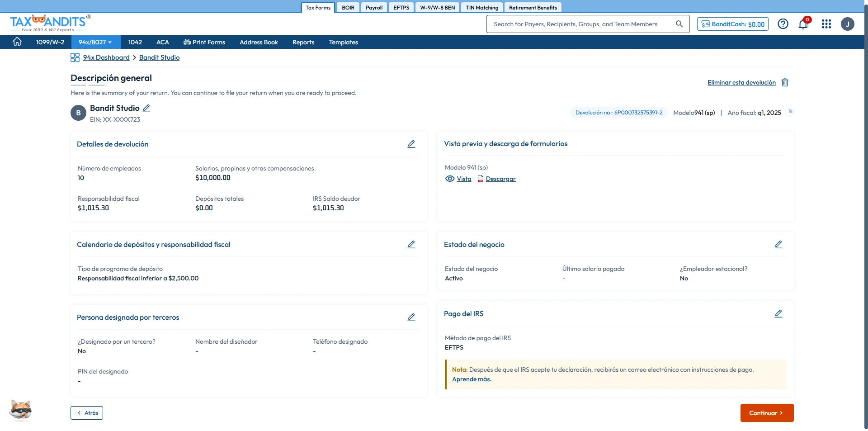Click the PDF download icon for Modelo 941
Screen dimensions: 868x431
481,179
